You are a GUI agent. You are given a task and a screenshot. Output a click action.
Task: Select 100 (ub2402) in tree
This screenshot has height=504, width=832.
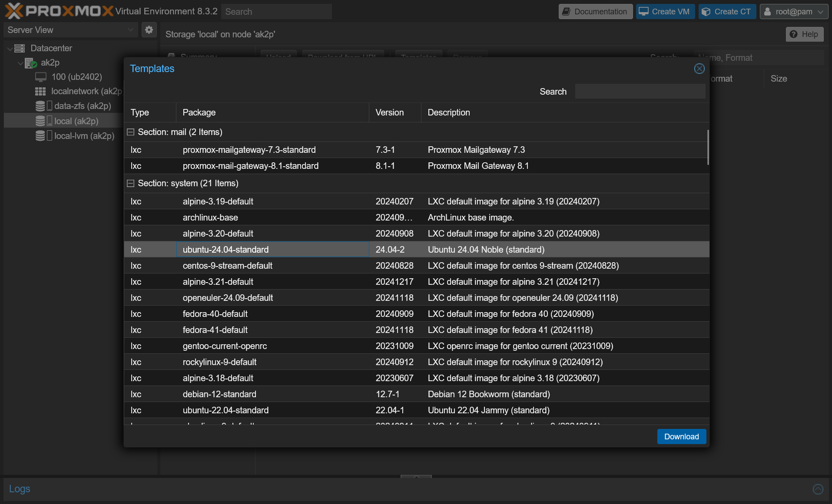pos(76,77)
